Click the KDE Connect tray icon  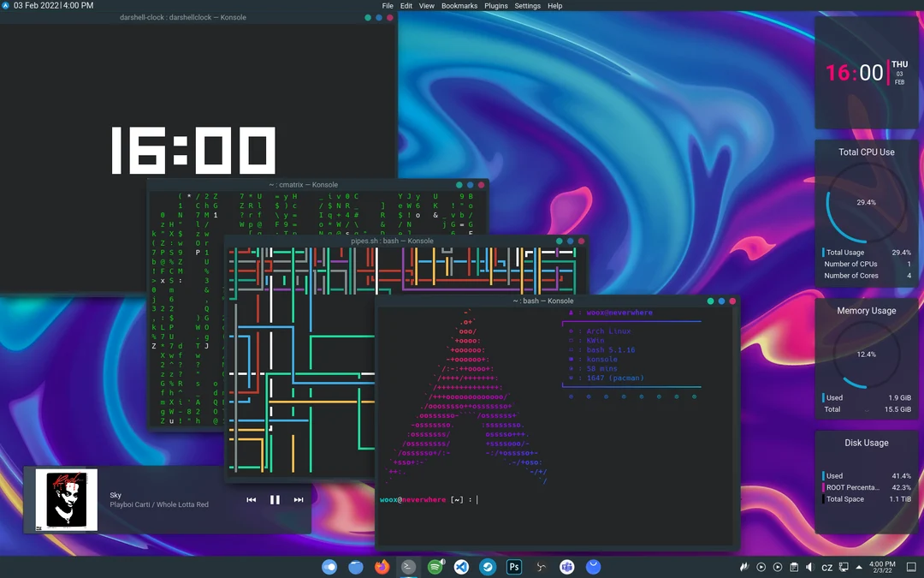pyautogui.click(x=844, y=567)
